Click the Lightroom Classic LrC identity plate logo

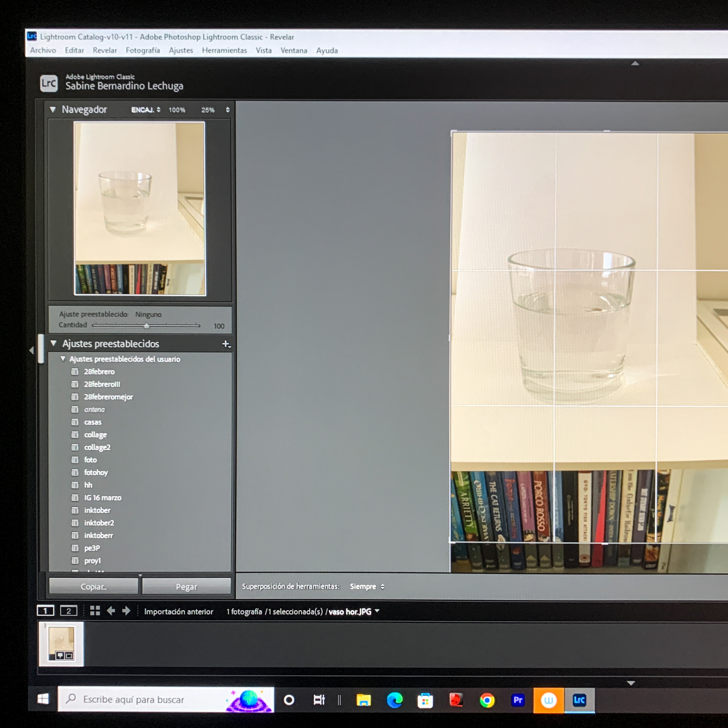(x=49, y=83)
